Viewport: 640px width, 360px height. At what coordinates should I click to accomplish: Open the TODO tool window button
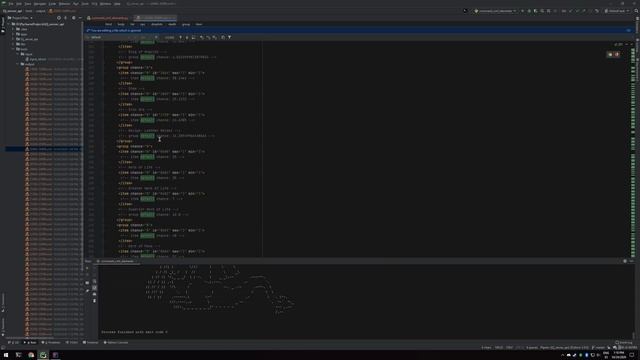click(72, 343)
